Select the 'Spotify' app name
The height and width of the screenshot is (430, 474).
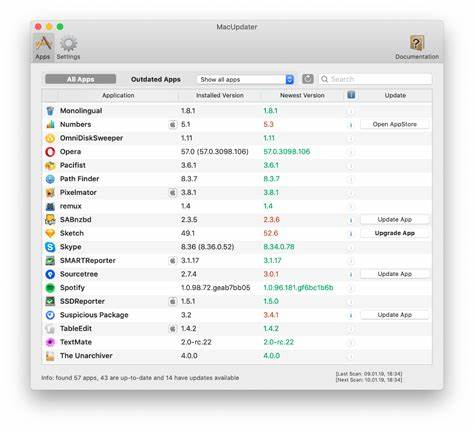(x=72, y=288)
